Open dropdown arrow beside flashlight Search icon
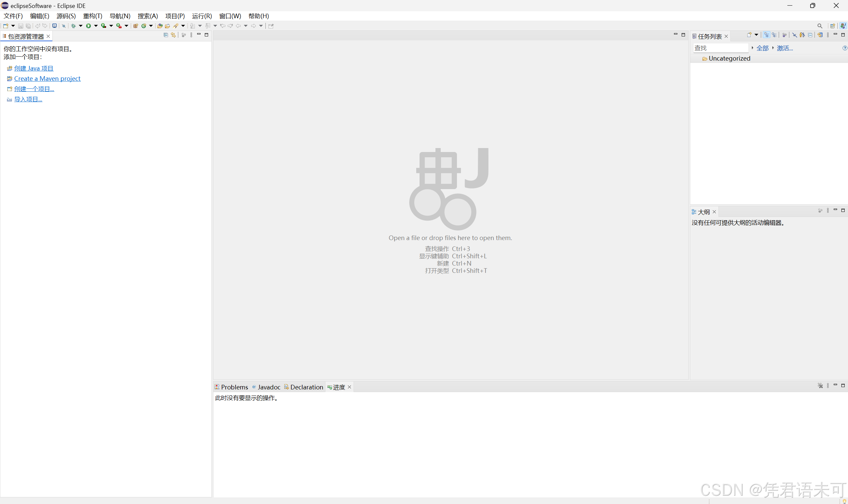The image size is (848, 504). pyautogui.click(x=183, y=26)
